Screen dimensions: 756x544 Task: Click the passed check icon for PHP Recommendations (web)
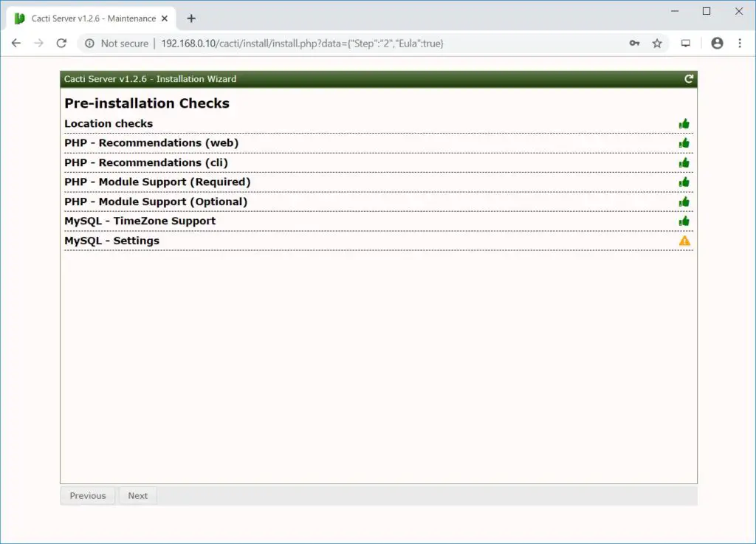(x=684, y=142)
